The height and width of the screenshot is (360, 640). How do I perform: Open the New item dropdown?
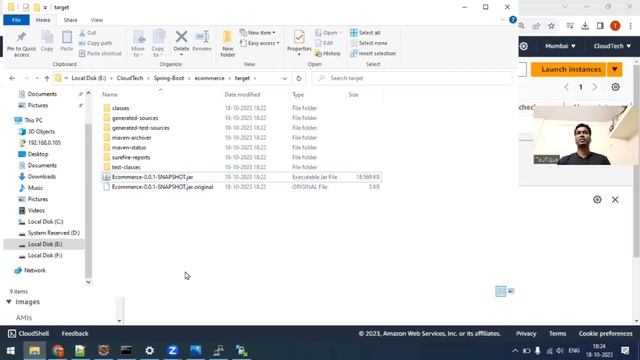tap(258, 32)
